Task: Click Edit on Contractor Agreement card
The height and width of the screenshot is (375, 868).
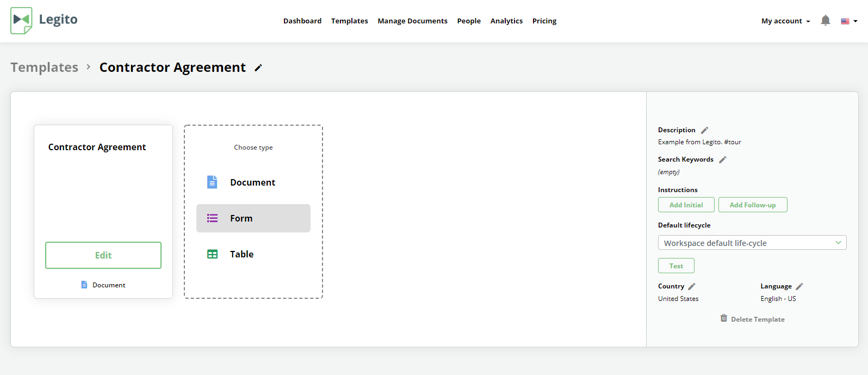Action: pyautogui.click(x=103, y=255)
